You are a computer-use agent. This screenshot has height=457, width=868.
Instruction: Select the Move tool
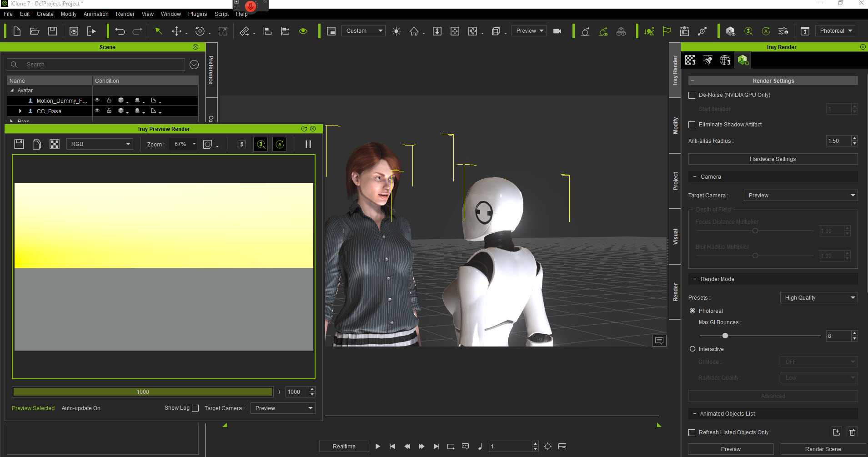(x=176, y=31)
